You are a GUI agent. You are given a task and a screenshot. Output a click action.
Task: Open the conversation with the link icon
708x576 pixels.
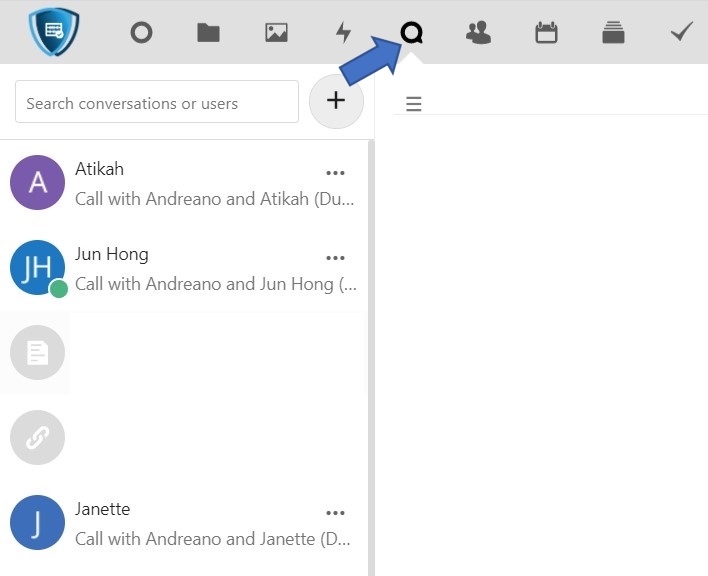click(37, 437)
